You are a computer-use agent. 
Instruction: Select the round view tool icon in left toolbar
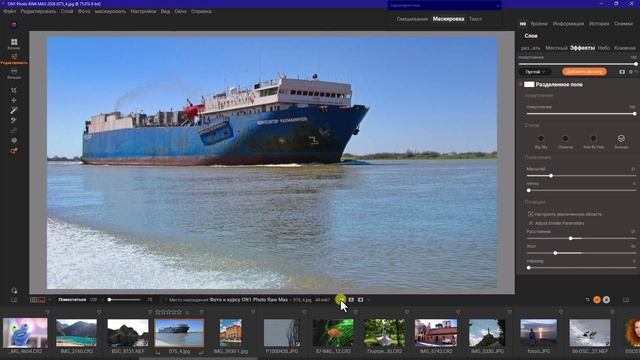[14, 140]
